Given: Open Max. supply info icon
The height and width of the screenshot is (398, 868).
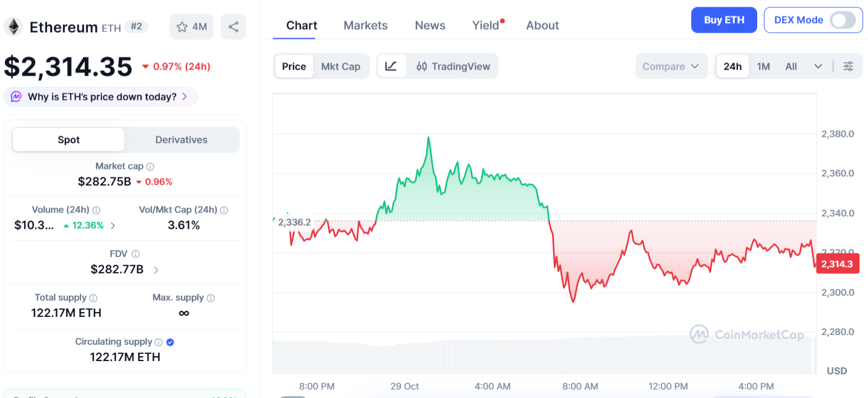Looking at the screenshot, I should pyautogui.click(x=211, y=298).
